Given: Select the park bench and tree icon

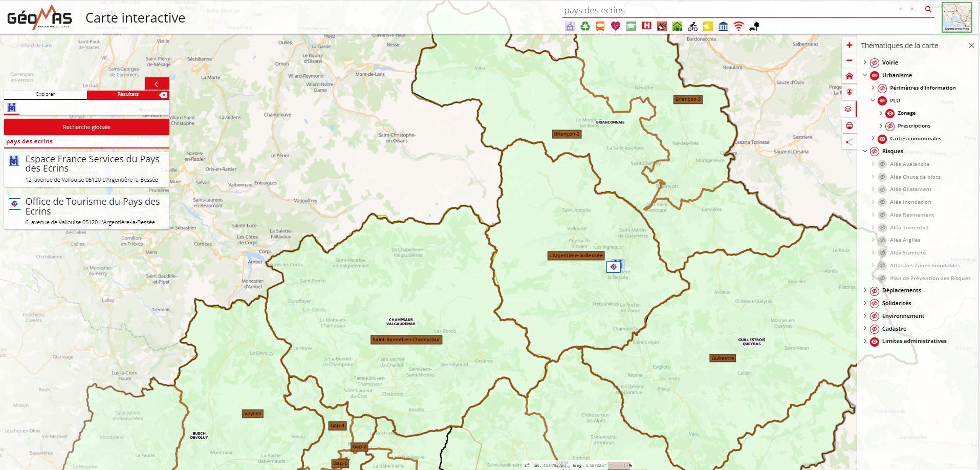Looking at the screenshot, I should point(754,26).
